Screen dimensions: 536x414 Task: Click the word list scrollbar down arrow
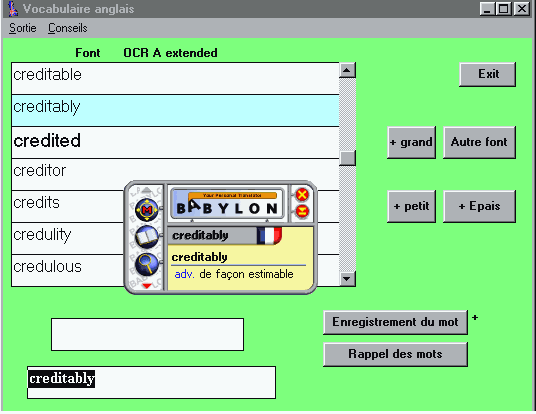(347, 279)
